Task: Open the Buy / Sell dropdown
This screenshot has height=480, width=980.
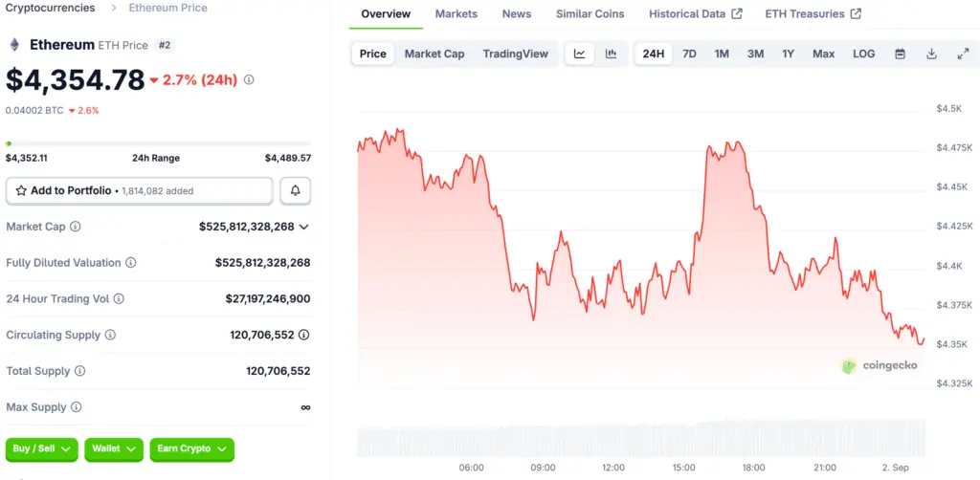Action: (43, 448)
